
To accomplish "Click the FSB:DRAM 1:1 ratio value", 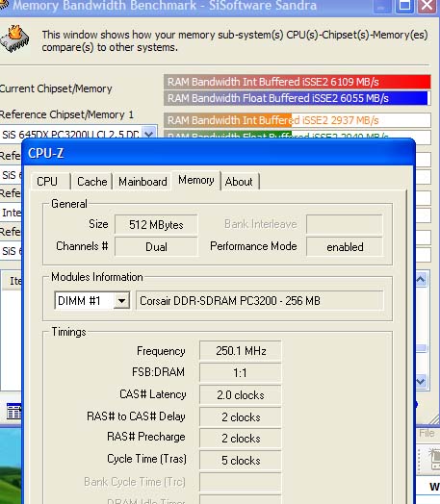I will click(x=241, y=372).
